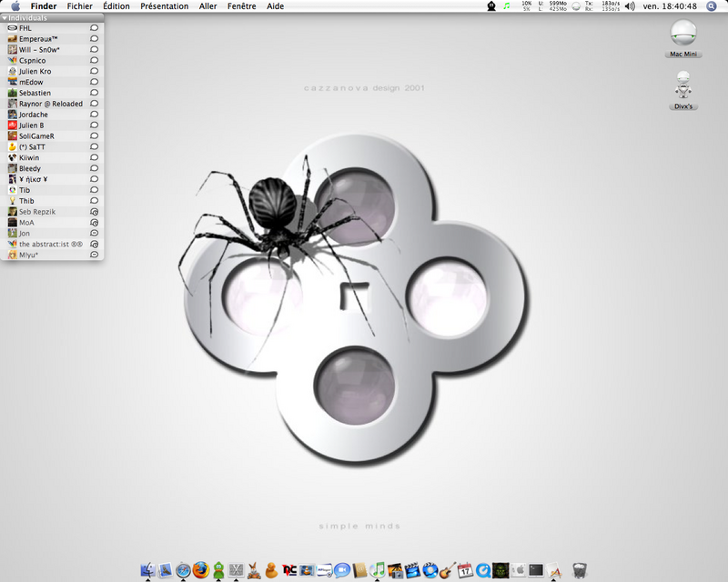
Task: Open the Aller menu
Action: [208, 6]
